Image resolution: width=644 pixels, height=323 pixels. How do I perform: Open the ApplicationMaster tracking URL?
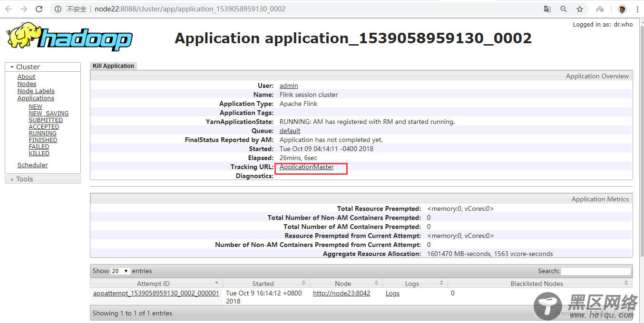pos(307,167)
